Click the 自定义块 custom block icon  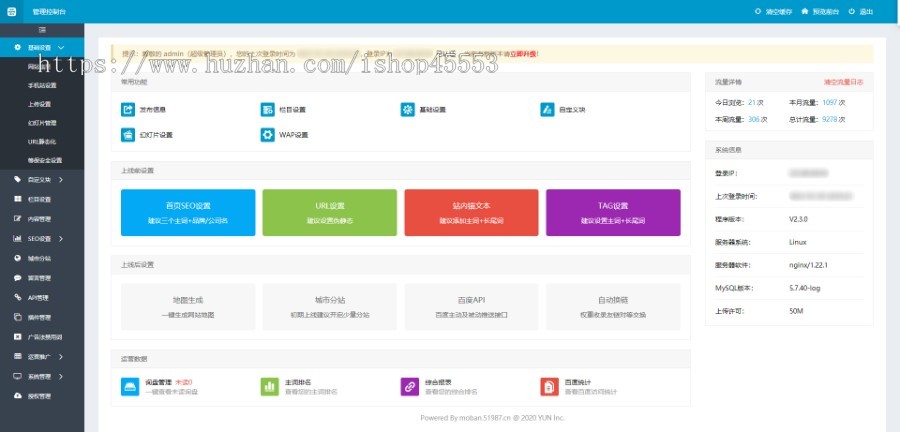(547, 109)
